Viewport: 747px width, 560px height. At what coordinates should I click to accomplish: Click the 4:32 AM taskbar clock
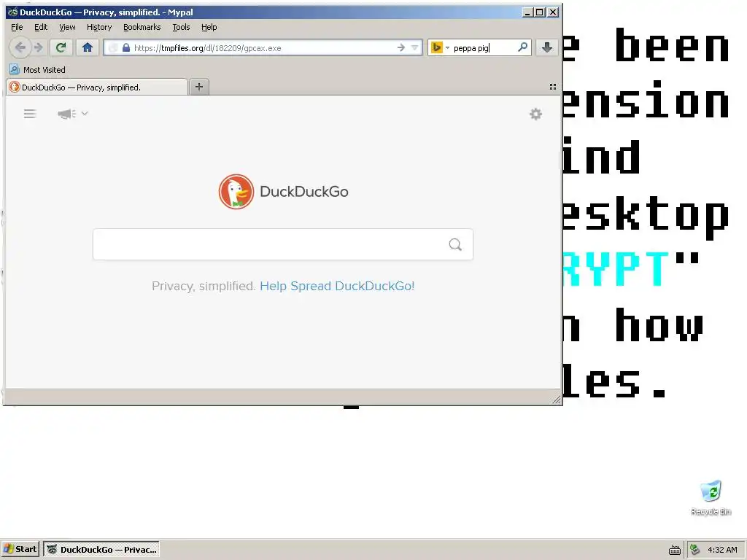pos(722,550)
